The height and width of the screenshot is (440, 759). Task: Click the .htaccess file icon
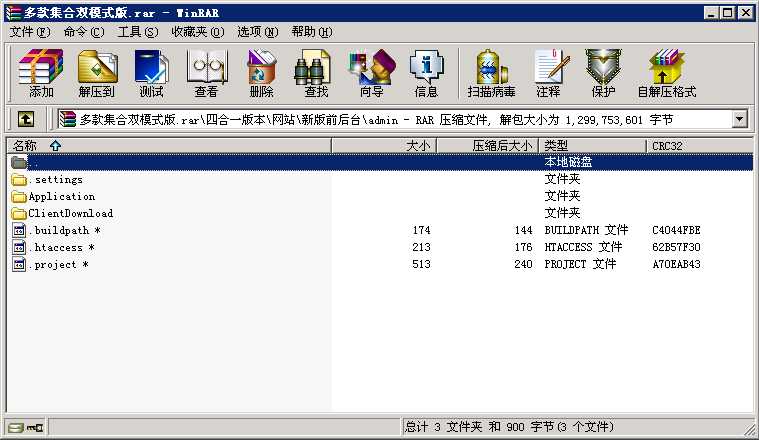(19, 247)
